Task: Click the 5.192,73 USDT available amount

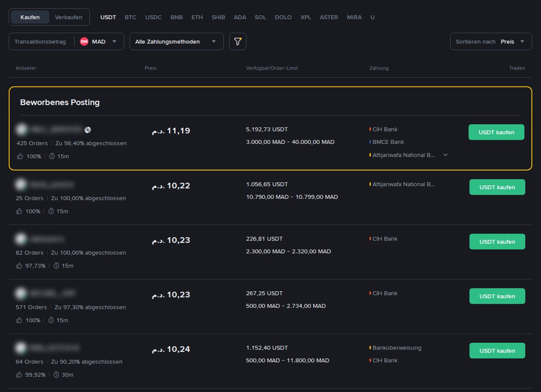Action: tap(267, 130)
